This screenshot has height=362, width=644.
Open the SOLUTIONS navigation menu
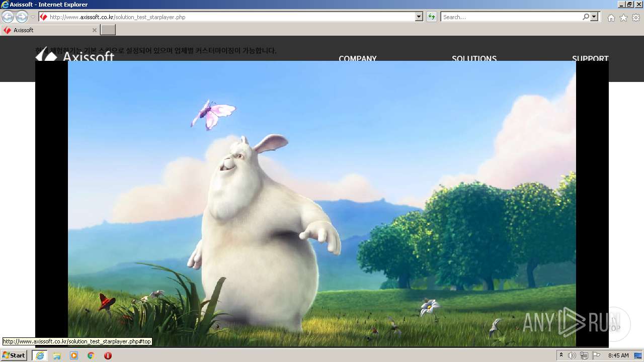[474, 58]
